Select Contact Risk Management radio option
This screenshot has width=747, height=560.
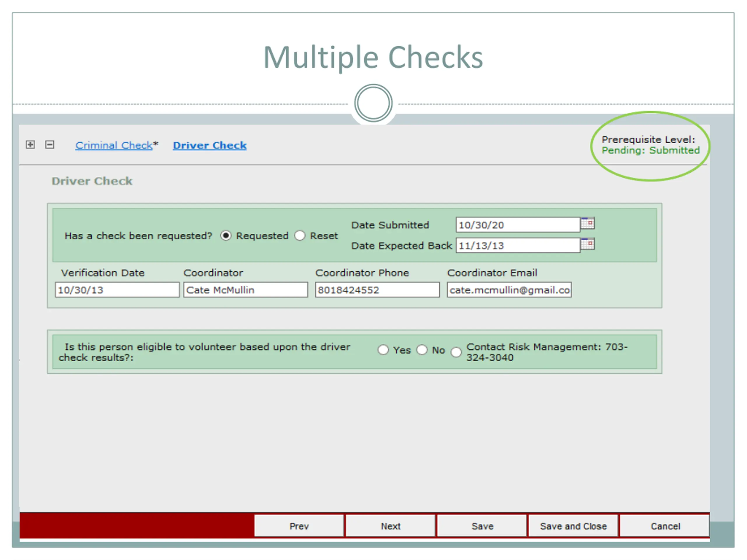click(456, 352)
